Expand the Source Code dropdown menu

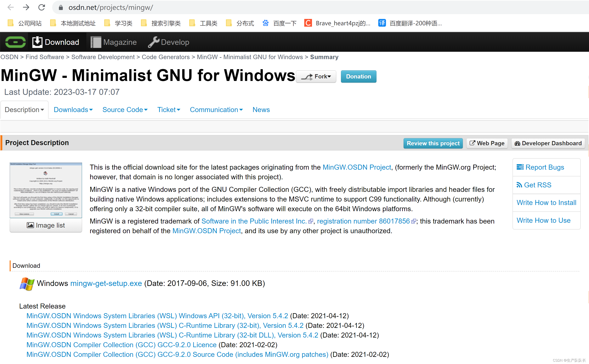125,110
